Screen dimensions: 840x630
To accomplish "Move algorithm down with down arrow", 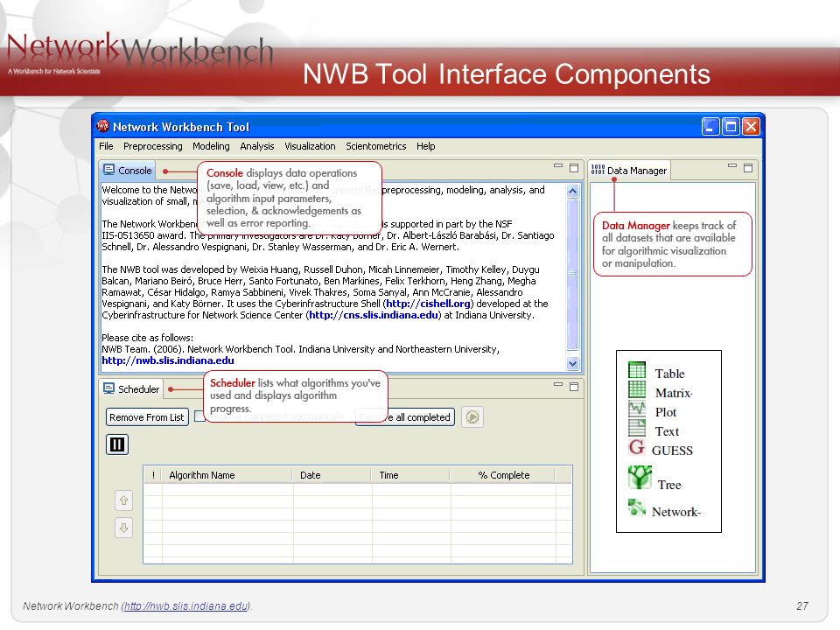I will coord(123,528).
